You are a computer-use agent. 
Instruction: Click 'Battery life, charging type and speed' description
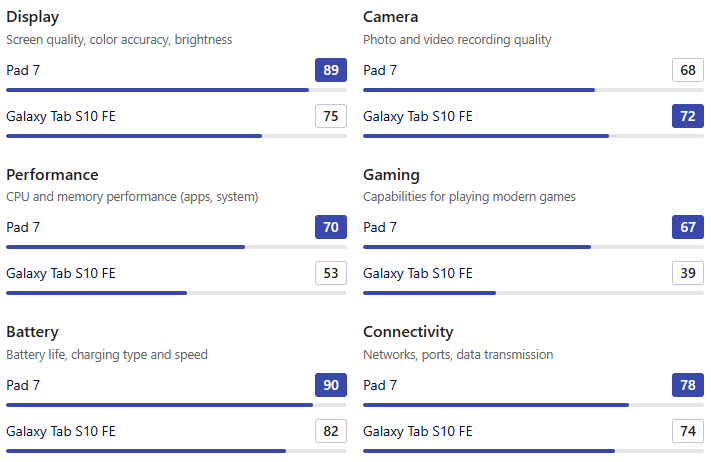107,355
